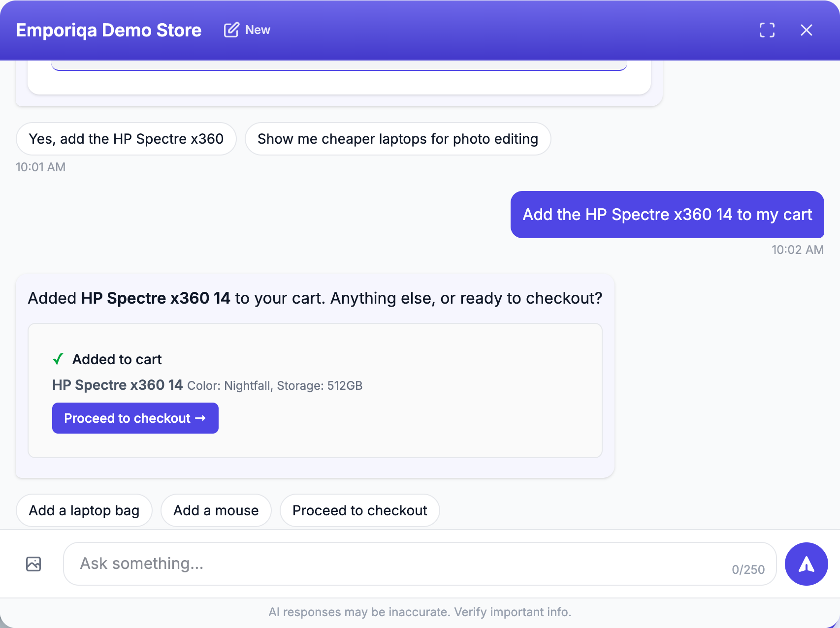840x628 pixels.
Task: Click the blue Proceed to checkout button
Action: (135, 418)
